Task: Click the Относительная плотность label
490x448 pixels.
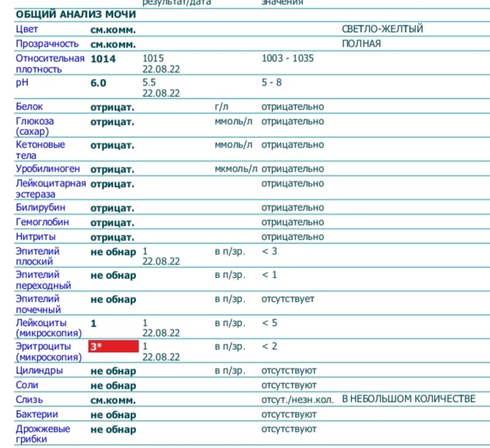Action: pos(50,64)
